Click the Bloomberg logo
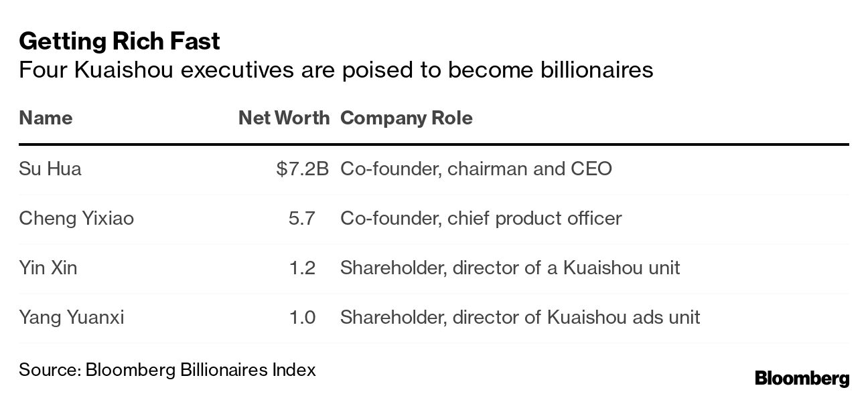This screenshot has height=396, width=868. (x=802, y=378)
